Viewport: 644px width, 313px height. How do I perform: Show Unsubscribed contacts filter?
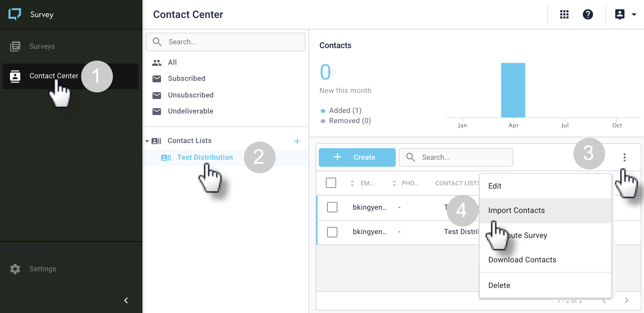[191, 95]
